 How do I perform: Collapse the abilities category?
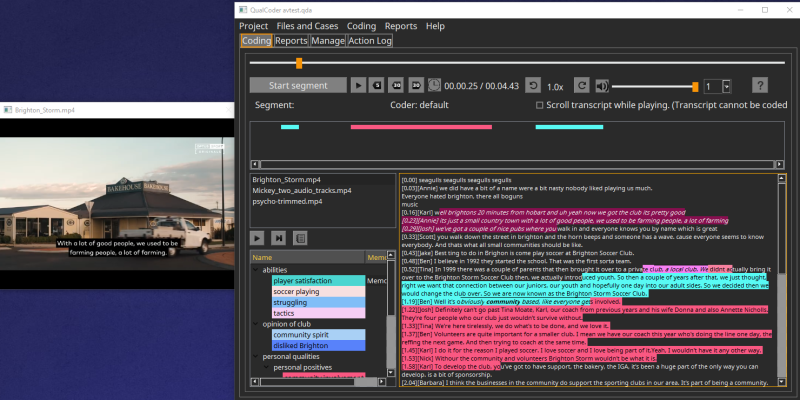(x=256, y=270)
